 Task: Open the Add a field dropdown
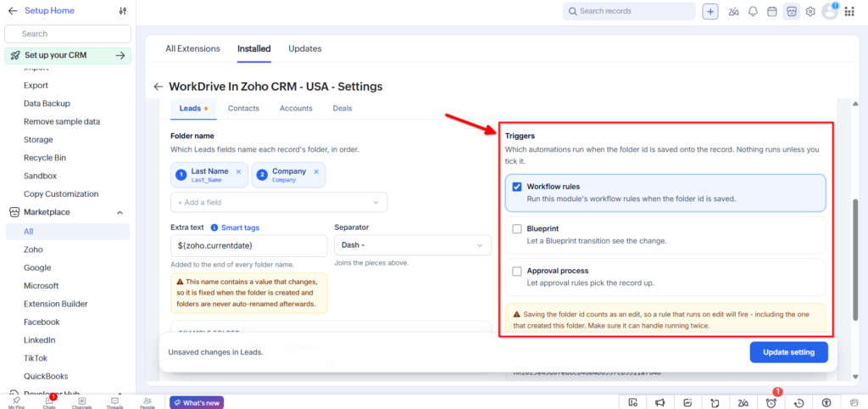tap(279, 202)
